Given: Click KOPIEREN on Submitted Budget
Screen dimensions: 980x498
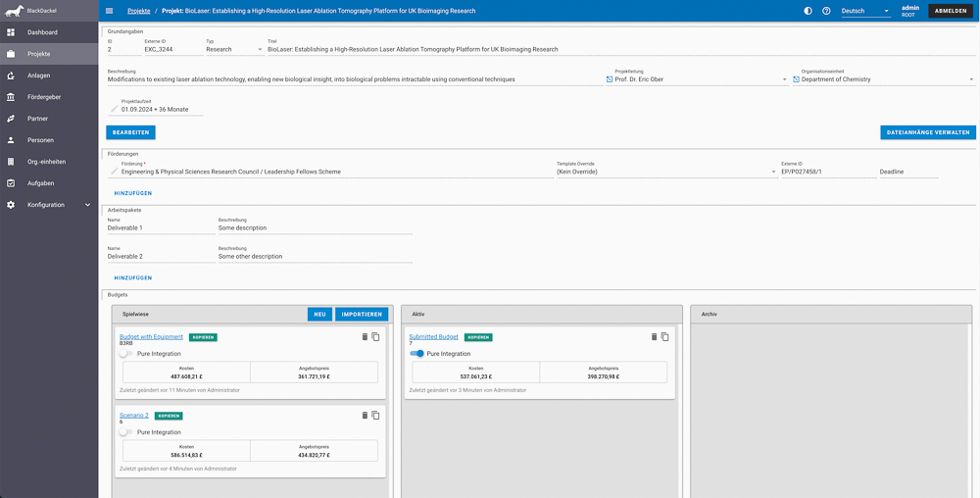Looking at the screenshot, I should pos(479,337).
